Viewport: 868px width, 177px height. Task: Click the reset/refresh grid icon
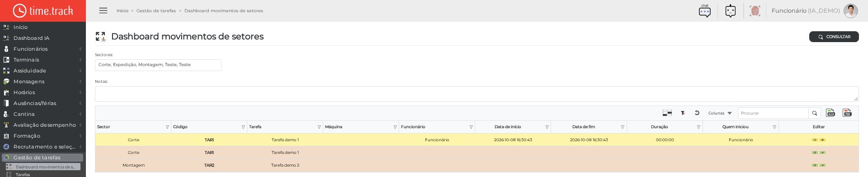click(x=697, y=113)
